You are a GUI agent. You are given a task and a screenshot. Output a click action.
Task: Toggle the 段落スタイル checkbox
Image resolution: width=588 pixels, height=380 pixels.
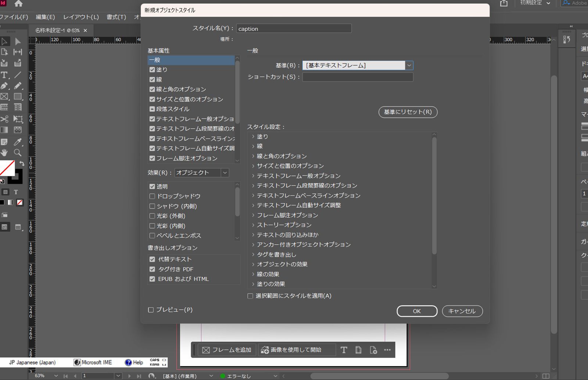(x=152, y=109)
